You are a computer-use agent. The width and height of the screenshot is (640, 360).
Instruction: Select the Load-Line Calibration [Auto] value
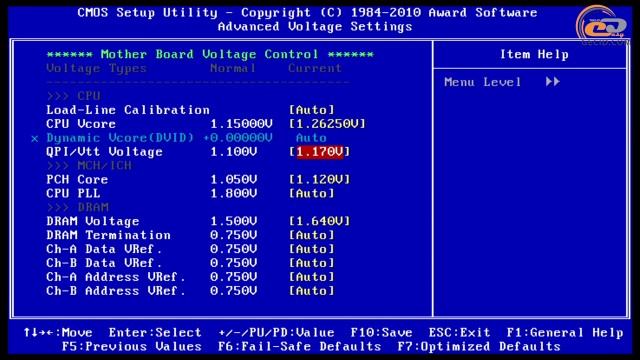(312, 110)
